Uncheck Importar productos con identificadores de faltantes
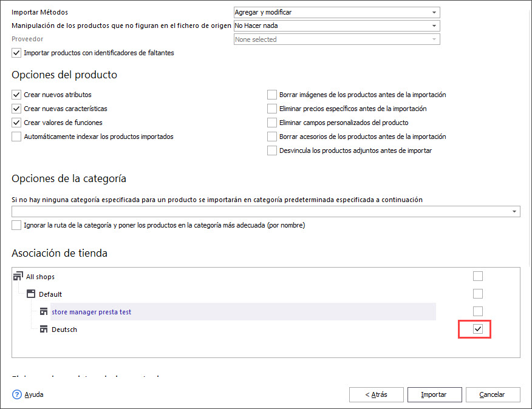532x409 pixels. 16,53
